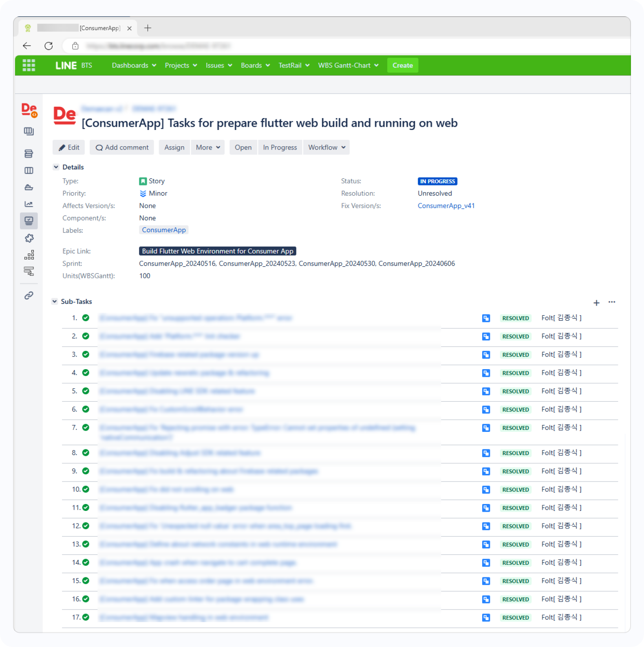Click the blurred title link of sub-task 7

(258, 432)
